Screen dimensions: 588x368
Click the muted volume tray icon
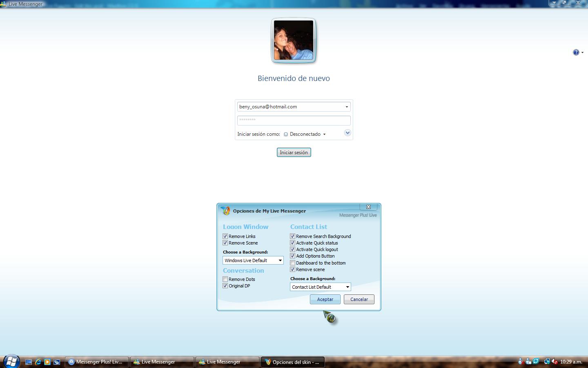(554, 361)
